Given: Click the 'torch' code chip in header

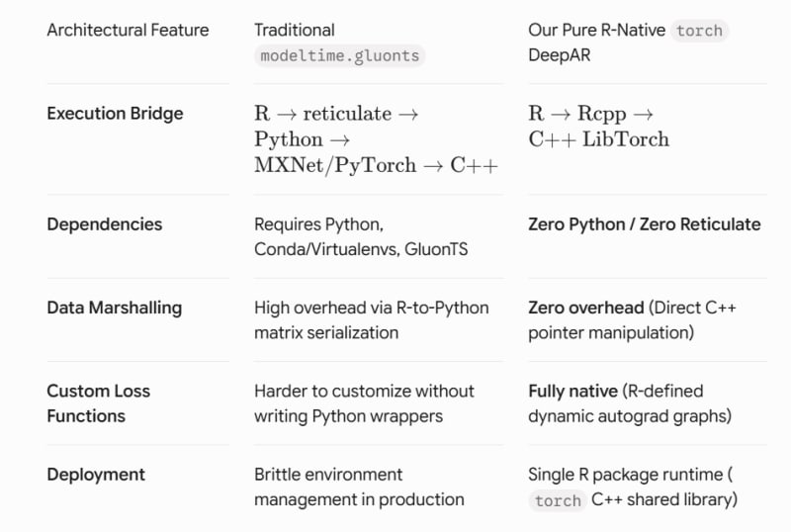Looking at the screenshot, I should click(x=699, y=31).
